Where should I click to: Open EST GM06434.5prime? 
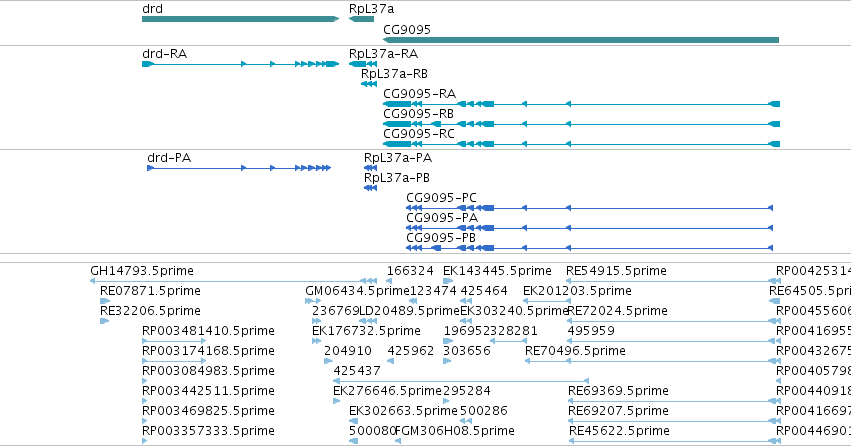click(357, 291)
